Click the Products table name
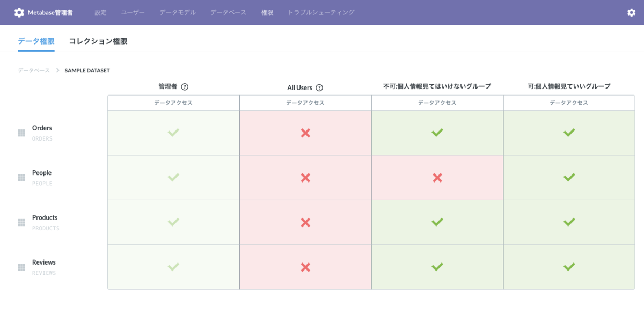The height and width of the screenshot is (321, 644). coord(45,217)
